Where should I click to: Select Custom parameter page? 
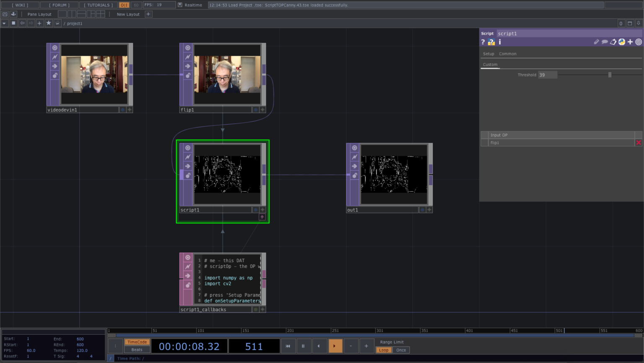490,65
